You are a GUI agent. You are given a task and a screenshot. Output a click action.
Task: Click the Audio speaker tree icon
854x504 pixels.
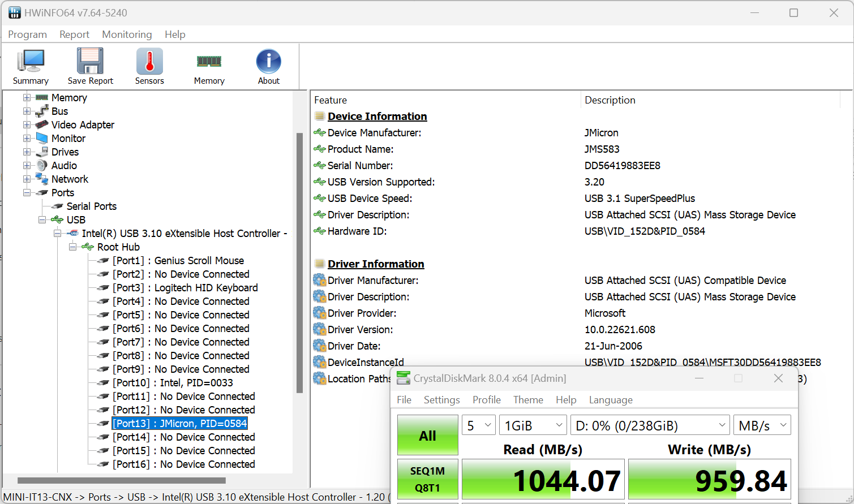pos(42,166)
